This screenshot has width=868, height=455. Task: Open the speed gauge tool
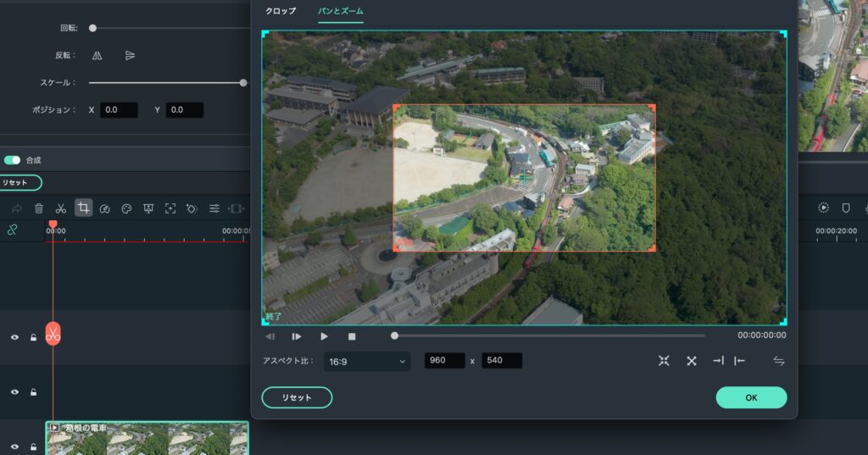tap(105, 208)
